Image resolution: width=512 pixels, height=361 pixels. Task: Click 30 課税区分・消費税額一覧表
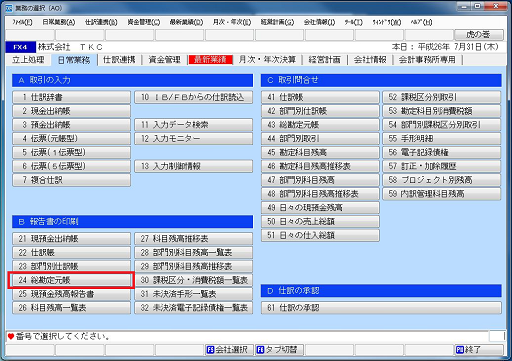(x=194, y=280)
